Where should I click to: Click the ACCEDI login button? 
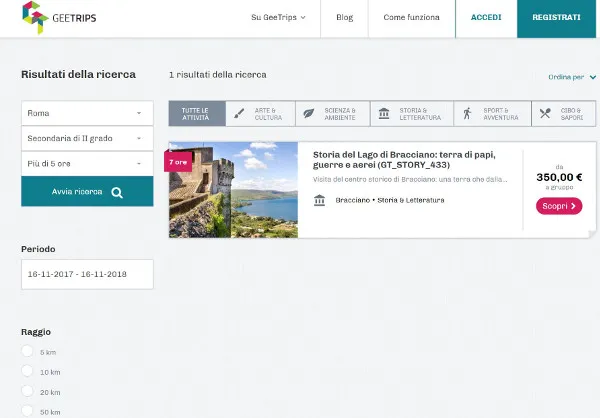coord(486,18)
